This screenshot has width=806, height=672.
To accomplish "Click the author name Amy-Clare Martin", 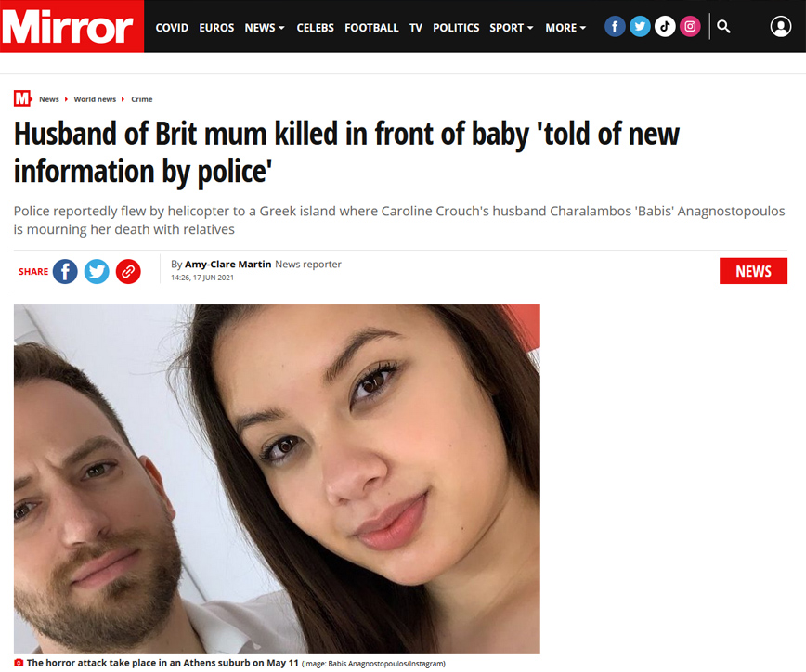I will pyautogui.click(x=227, y=265).
